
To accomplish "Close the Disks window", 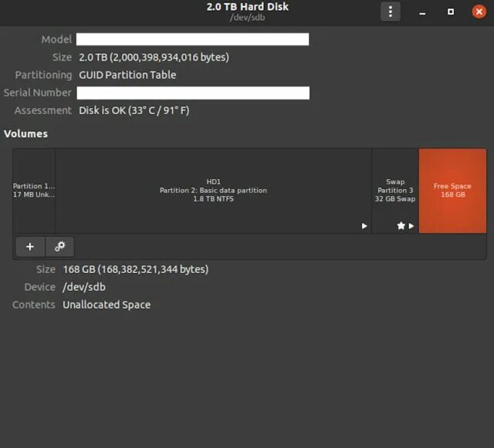I will (479, 12).
